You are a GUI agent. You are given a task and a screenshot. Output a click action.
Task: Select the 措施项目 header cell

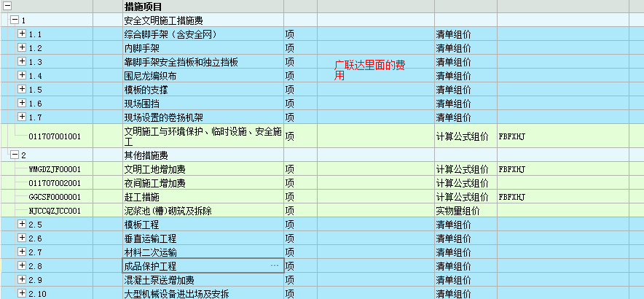point(203,6)
